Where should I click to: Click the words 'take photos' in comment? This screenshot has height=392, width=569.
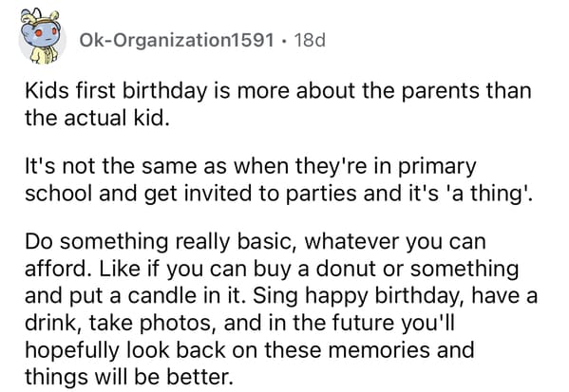point(149,323)
